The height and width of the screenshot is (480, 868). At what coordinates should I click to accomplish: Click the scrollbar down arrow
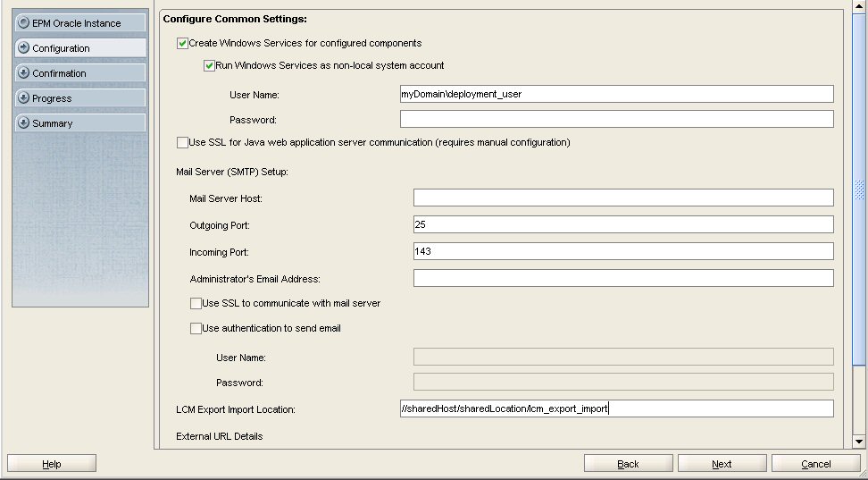click(x=858, y=442)
